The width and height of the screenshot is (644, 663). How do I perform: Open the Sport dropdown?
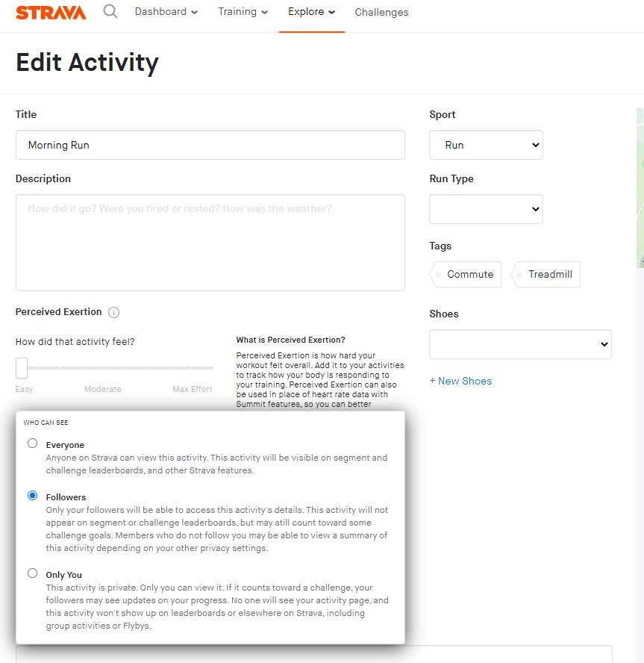[486, 145]
